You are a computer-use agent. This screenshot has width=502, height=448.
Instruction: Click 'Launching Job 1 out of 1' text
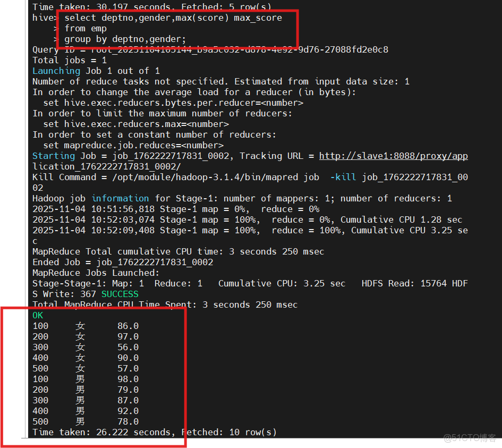click(x=96, y=71)
